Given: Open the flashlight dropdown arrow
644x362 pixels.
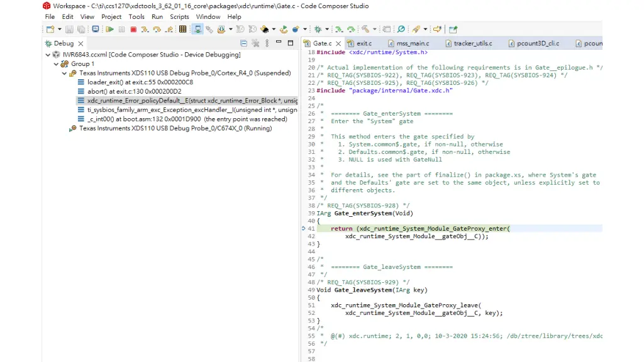Looking at the screenshot, I should click(x=425, y=29).
